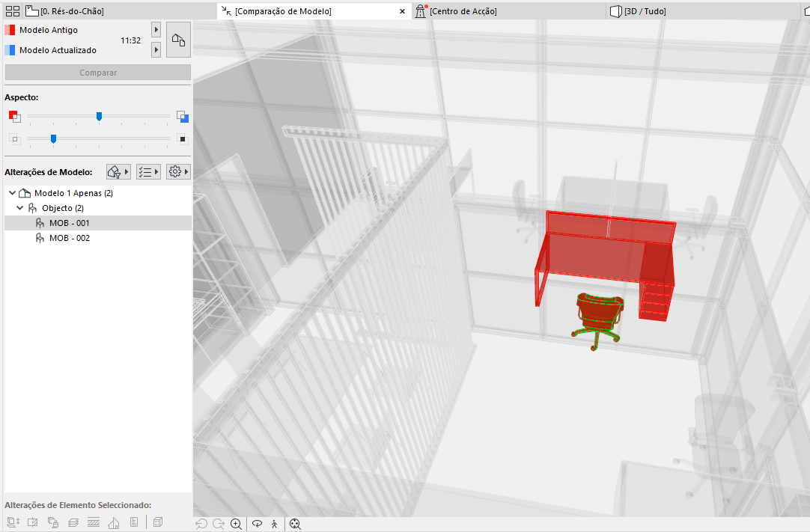Click the properties document change icon
810x532 pixels.
click(x=134, y=522)
